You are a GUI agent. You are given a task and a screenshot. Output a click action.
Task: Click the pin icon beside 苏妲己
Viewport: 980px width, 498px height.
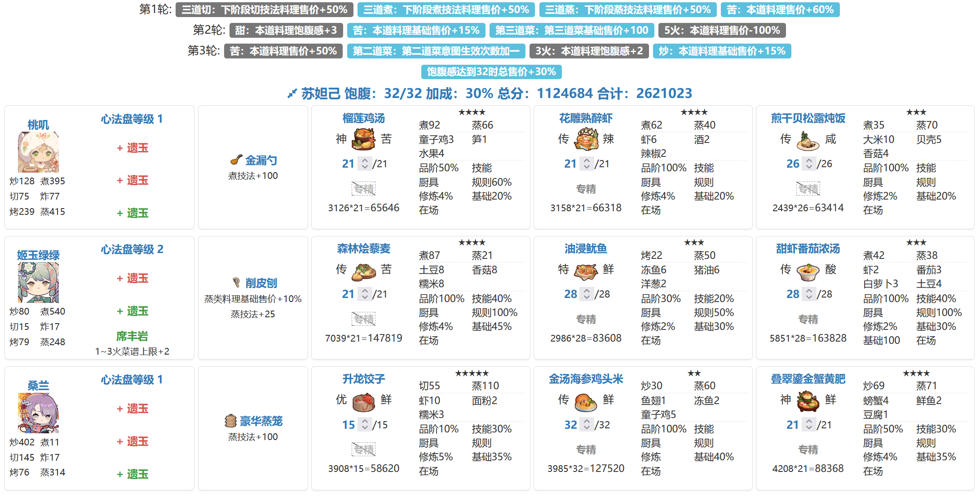(x=292, y=93)
